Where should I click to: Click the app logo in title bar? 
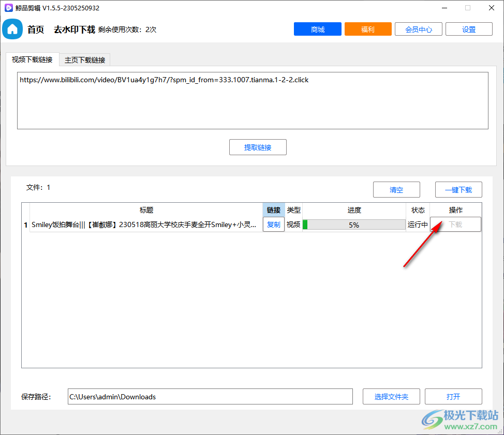[9, 8]
